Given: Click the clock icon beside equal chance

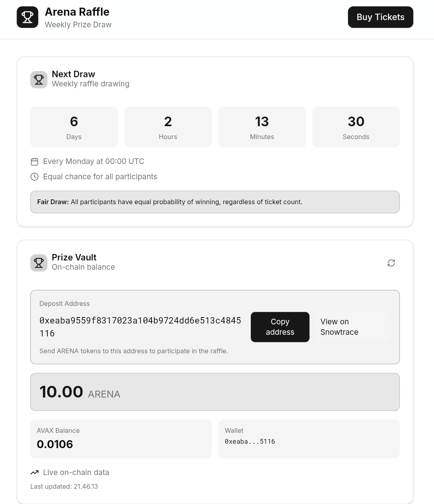Looking at the screenshot, I should 35,177.
